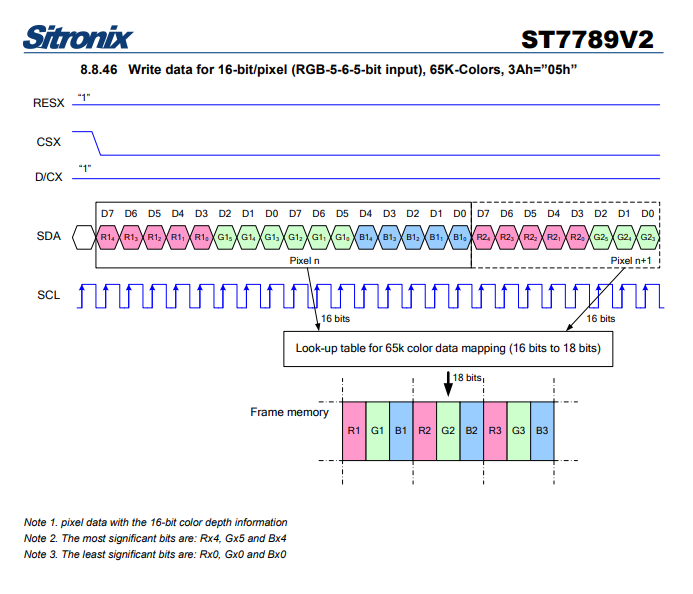The height and width of the screenshot is (594, 693).
Task: Click the empty hexagon before R1₄ on SDA
Action: (84, 237)
